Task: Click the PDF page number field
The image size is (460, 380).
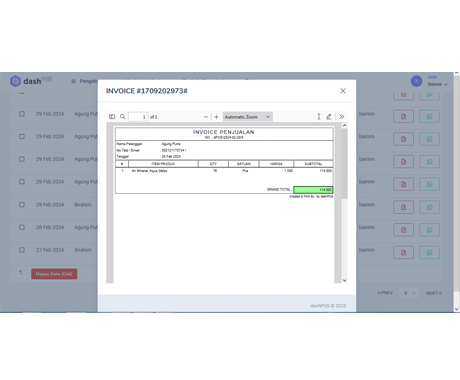Action: 138,117
